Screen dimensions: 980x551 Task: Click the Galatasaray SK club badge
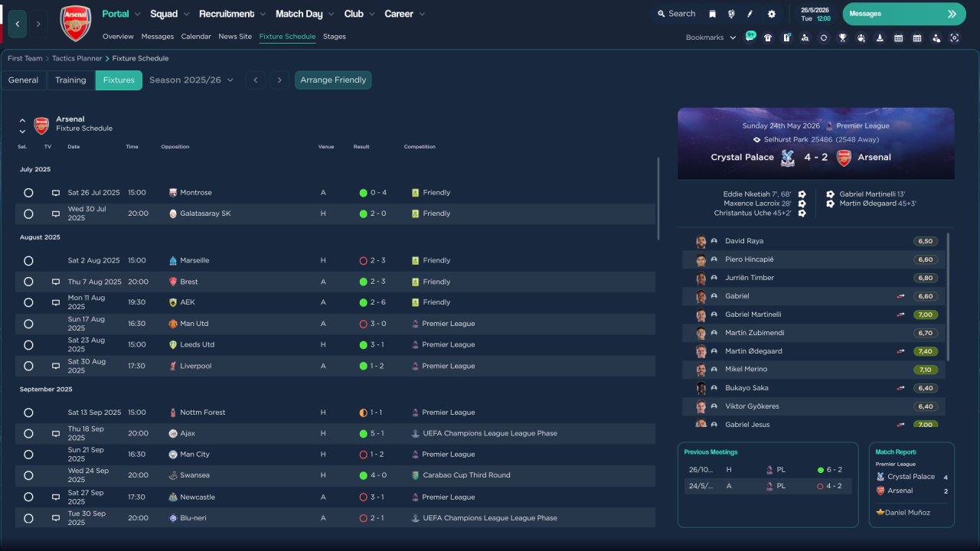173,214
